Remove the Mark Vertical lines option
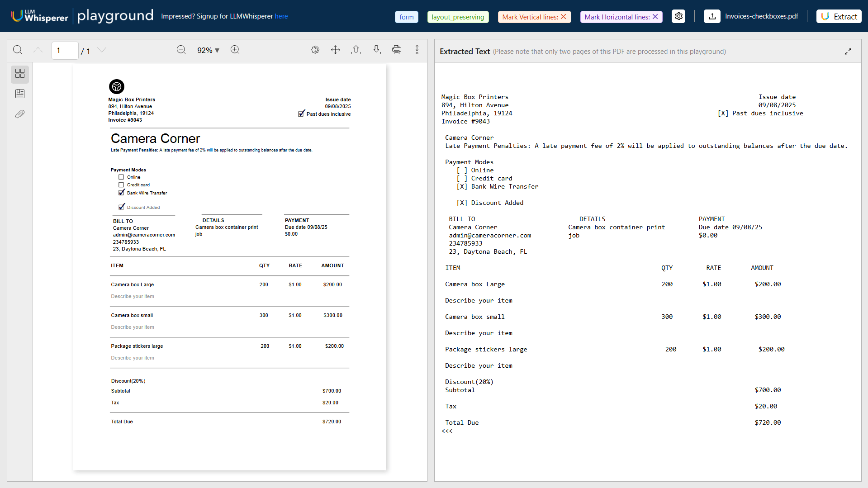The image size is (868, 488). 564,16
